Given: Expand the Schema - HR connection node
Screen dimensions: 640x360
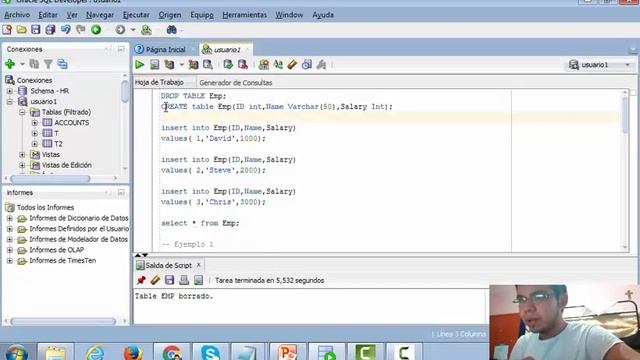Looking at the screenshot, I should tap(10, 91).
